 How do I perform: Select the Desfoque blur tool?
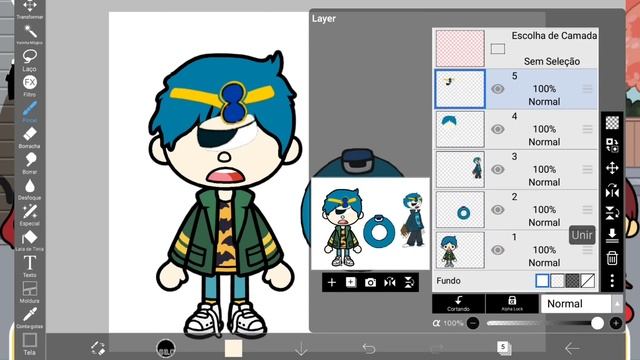tap(30, 189)
